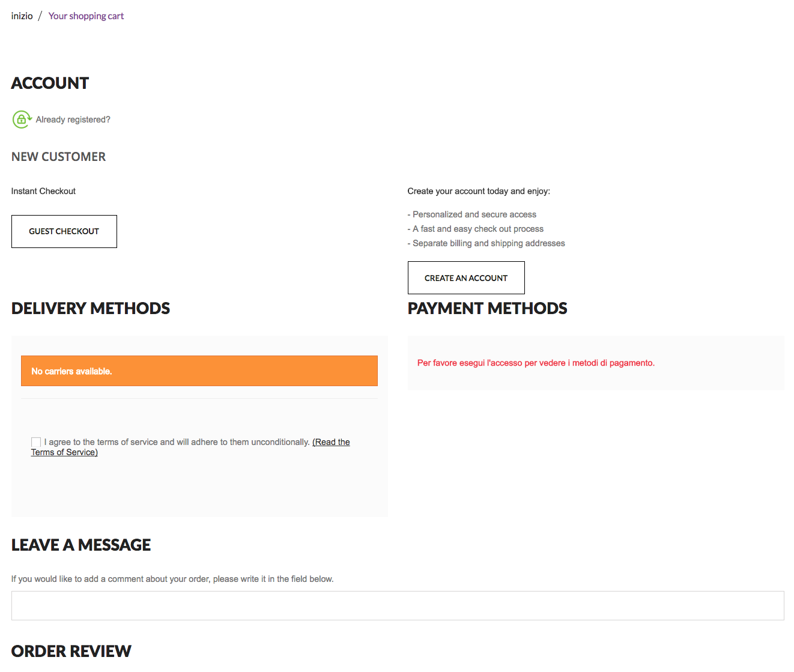This screenshot has width=794, height=672.
Task: Click the Account section heading
Action: pyautogui.click(x=50, y=83)
